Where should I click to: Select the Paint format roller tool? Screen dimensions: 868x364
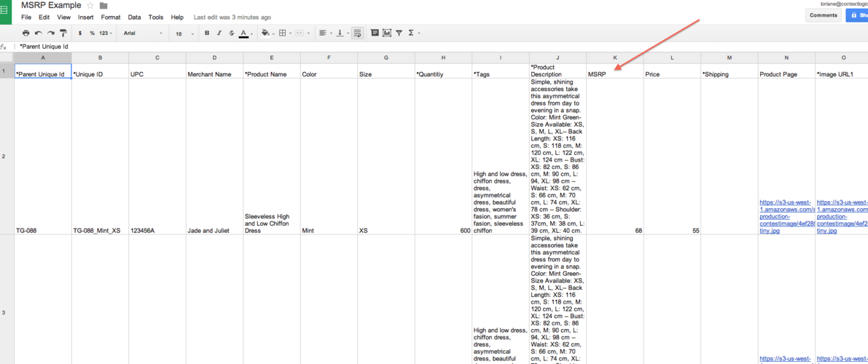pyautogui.click(x=63, y=33)
